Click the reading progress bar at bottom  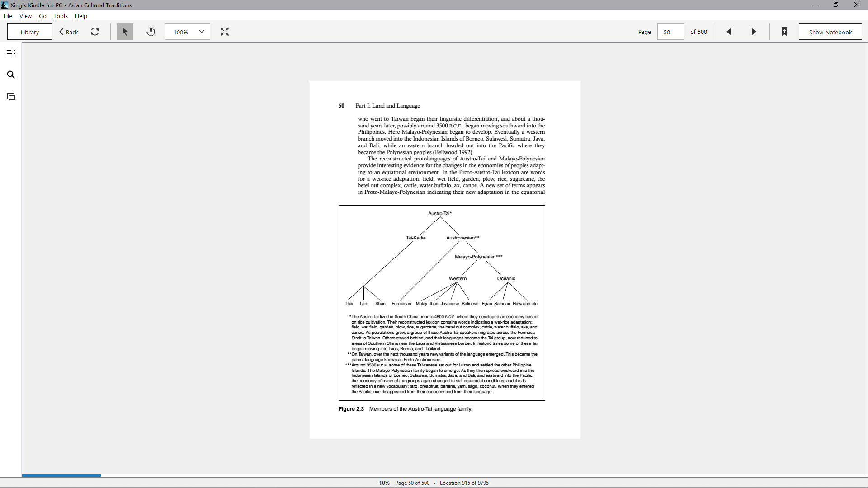[x=445, y=475]
